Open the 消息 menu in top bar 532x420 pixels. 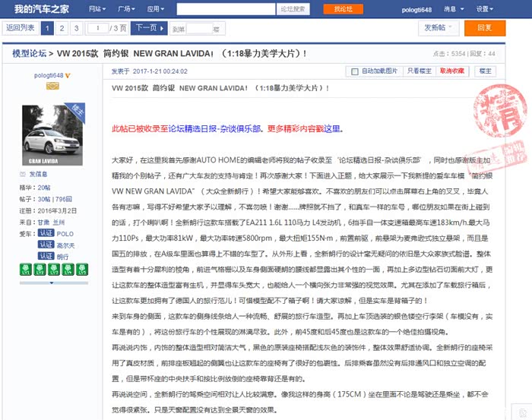[453, 9]
